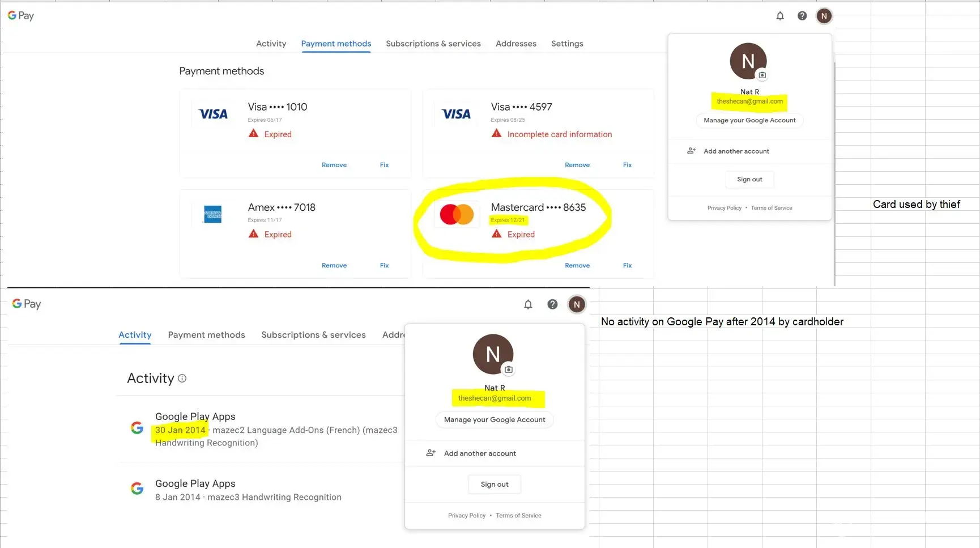Open the Subscriptions & services tab in the upper navigation

click(433, 44)
